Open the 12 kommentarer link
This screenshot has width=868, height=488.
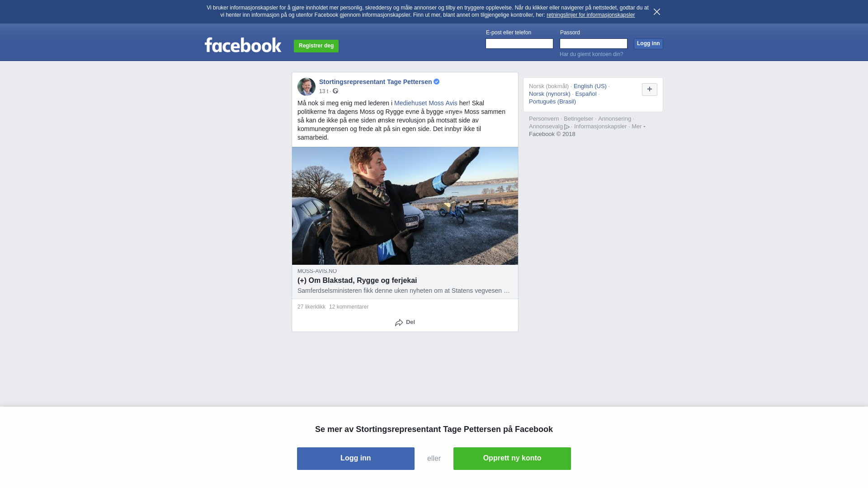point(349,307)
